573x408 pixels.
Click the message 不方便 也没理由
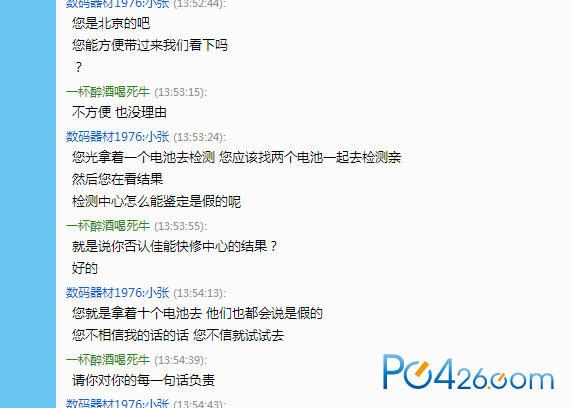(x=119, y=112)
